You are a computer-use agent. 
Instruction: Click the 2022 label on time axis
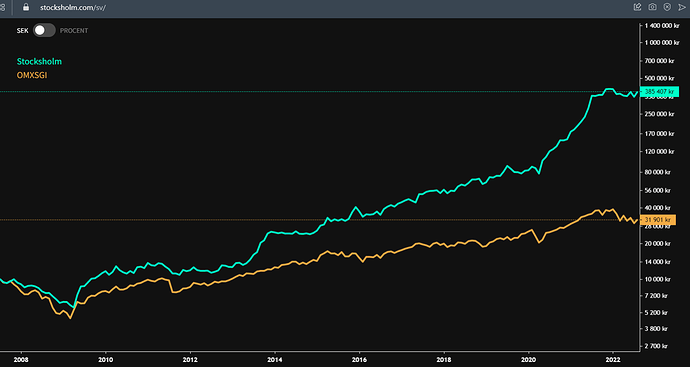(613, 359)
